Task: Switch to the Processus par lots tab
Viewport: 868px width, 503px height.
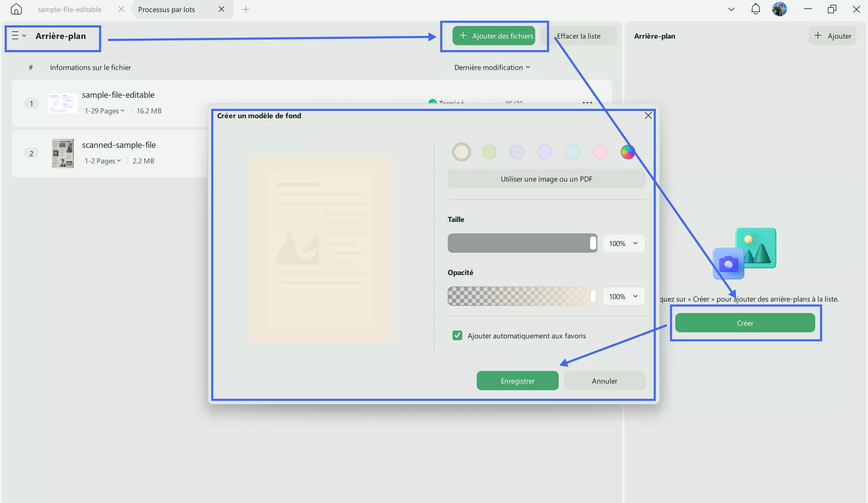Action: click(166, 9)
